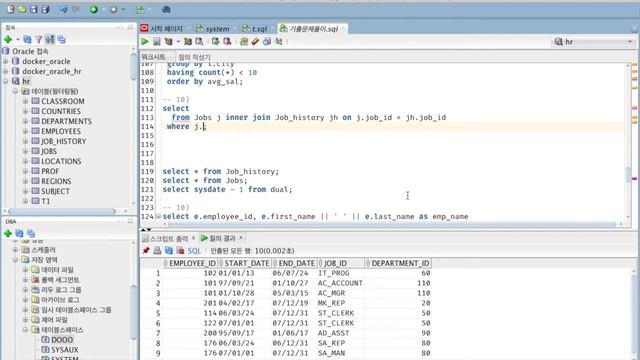Image resolution: width=640 pixels, height=360 pixels.
Task: Click the SQL link in result toolbar
Action: coord(194,251)
